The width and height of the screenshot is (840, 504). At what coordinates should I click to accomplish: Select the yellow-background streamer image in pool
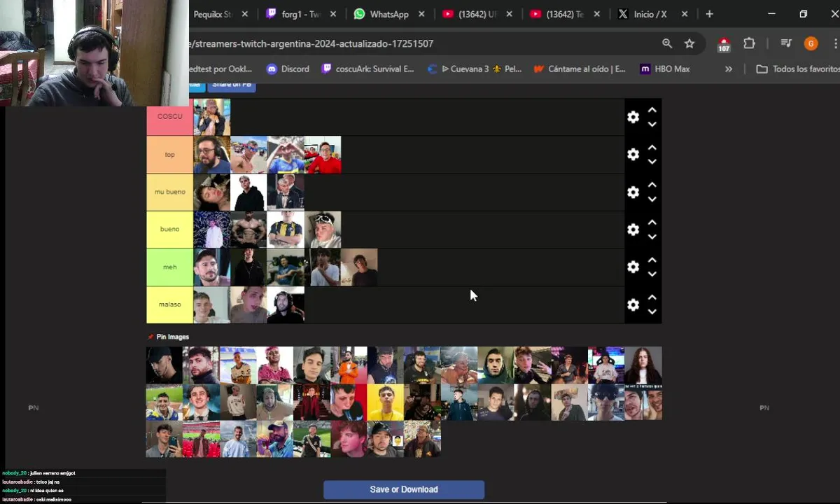point(386,402)
